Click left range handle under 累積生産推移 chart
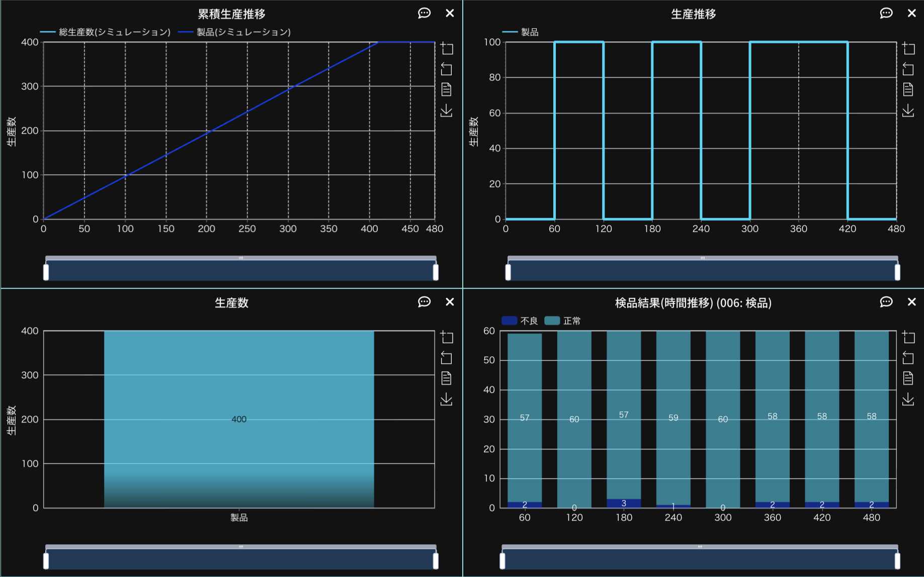This screenshot has width=924, height=577. point(46,272)
